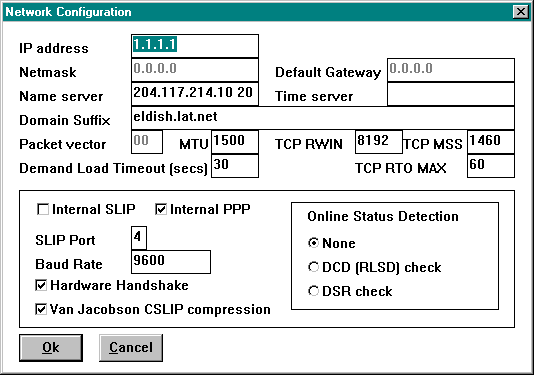534x375 pixels.
Task: Click the Baud Rate field showing 9600
Action: 171,262
